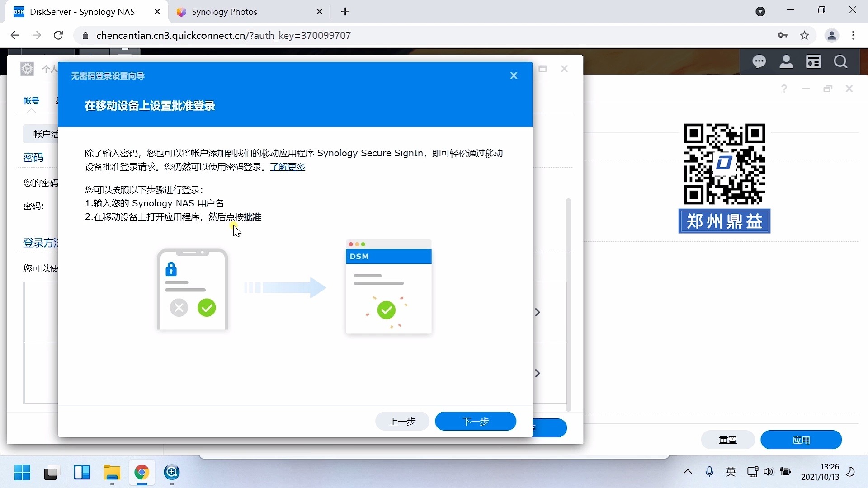Open the DSM search magnifier icon
The height and width of the screenshot is (488, 868).
[841, 61]
